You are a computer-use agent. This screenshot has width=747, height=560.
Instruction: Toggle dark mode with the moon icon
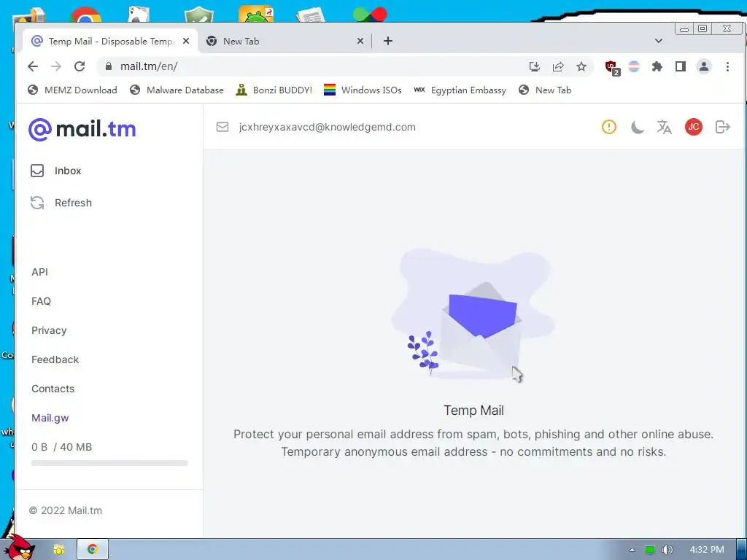[637, 127]
